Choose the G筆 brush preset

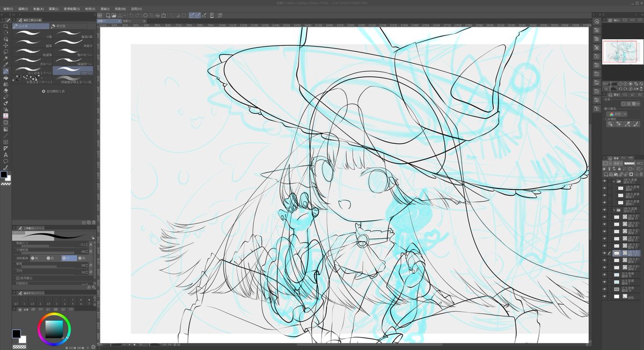pyautogui.click(x=33, y=35)
